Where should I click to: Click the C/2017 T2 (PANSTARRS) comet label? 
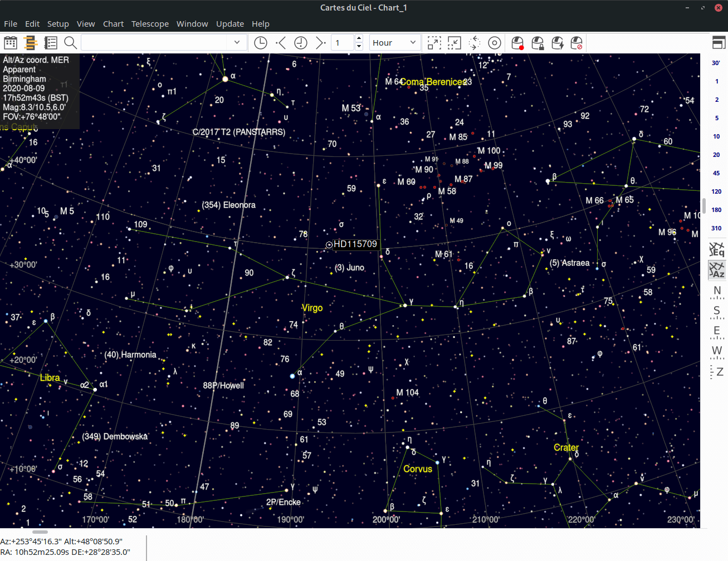coord(239,132)
